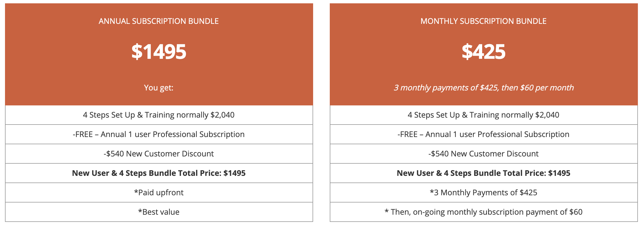Click monthly '-$540 New Customer Discount' row
The image size is (644, 228).
coord(484,154)
